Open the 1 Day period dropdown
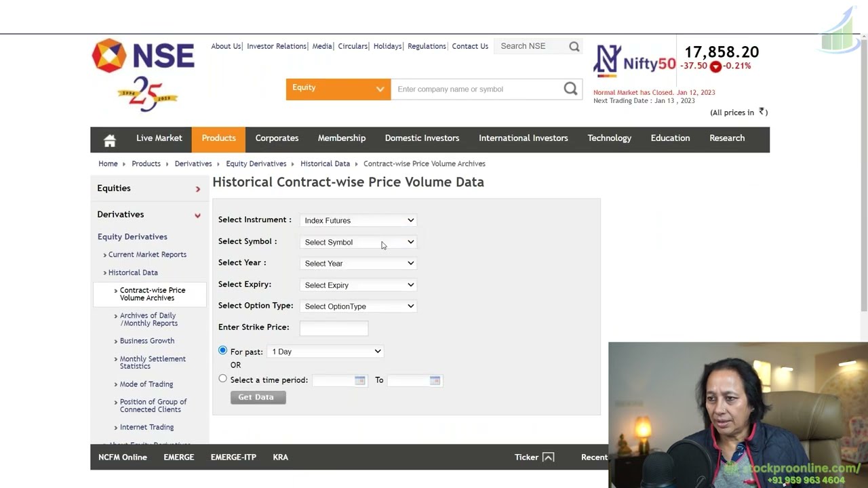Image resolution: width=868 pixels, height=488 pixels. tap(326, 352)
